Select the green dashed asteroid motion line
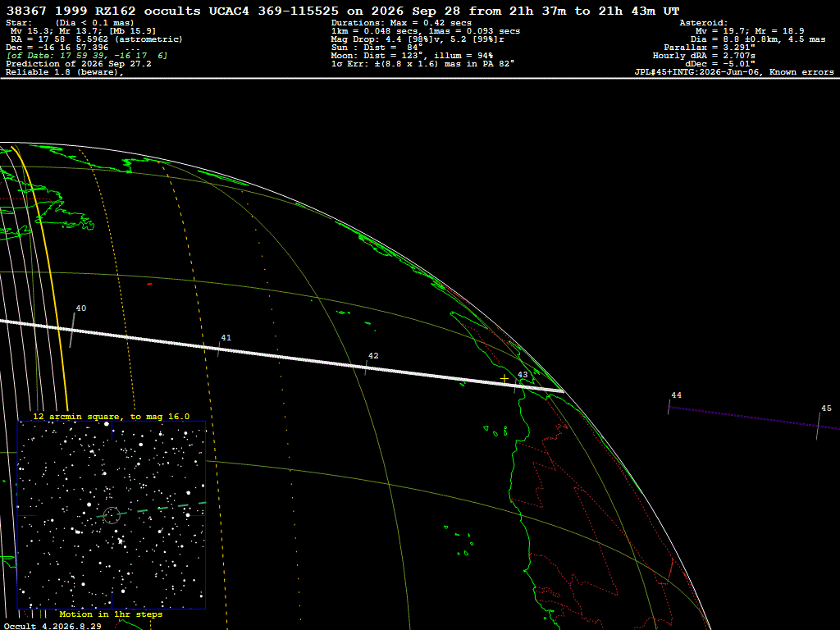The image size is (840, 630). 155,509
